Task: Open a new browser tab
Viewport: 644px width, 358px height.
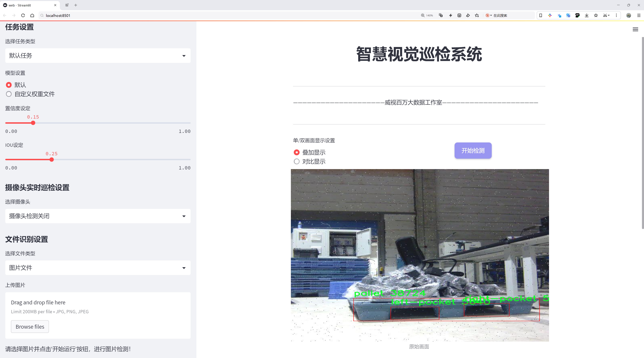Action: pos(76,5)
